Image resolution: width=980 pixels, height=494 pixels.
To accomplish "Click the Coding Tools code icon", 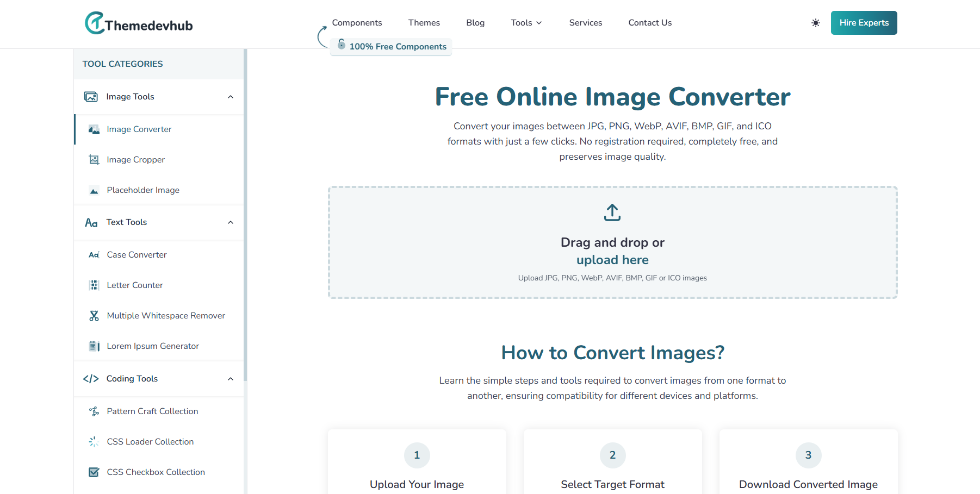I will coord(91,379).
